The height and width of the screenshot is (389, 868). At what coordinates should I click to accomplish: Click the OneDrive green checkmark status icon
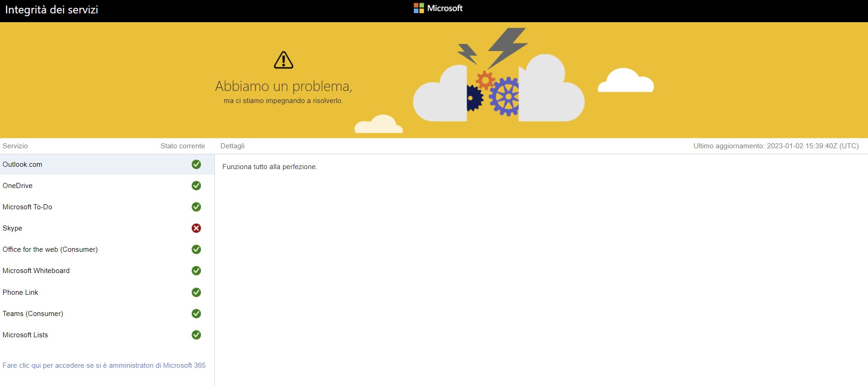coord(196,186)
